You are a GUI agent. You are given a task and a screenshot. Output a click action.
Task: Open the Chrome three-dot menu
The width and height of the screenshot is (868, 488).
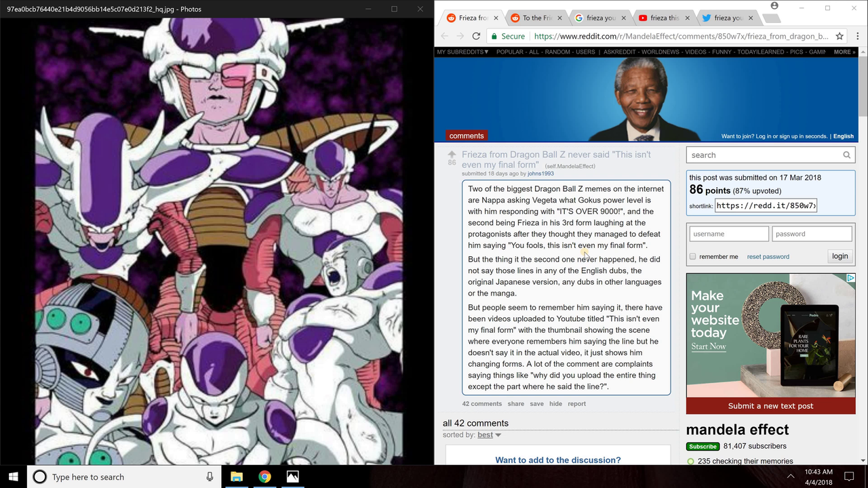pyautogui.click(x=856, y=37)
